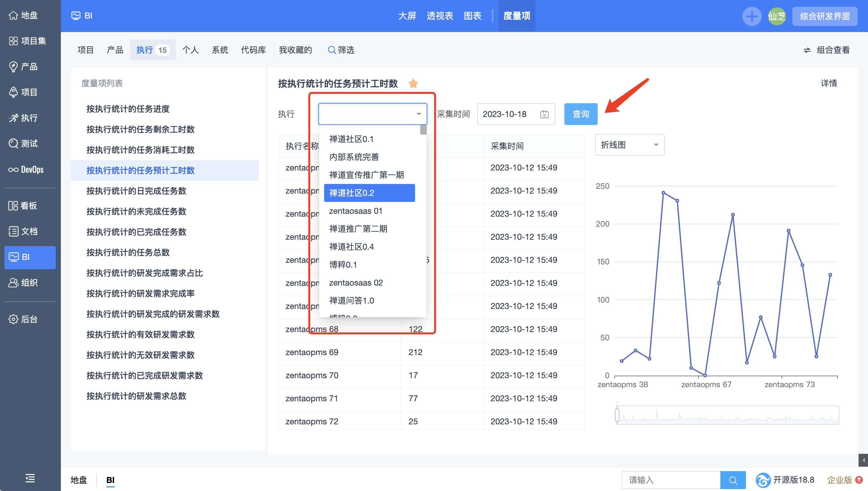Open the 筛选 filter option
Viewport: 868px width, 491px height.
coord(341,50)
